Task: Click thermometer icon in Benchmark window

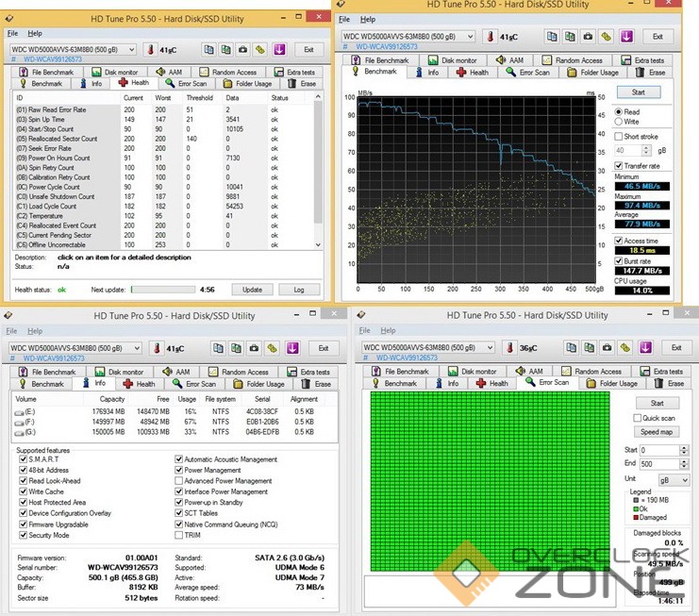Action: coord(491,37)
